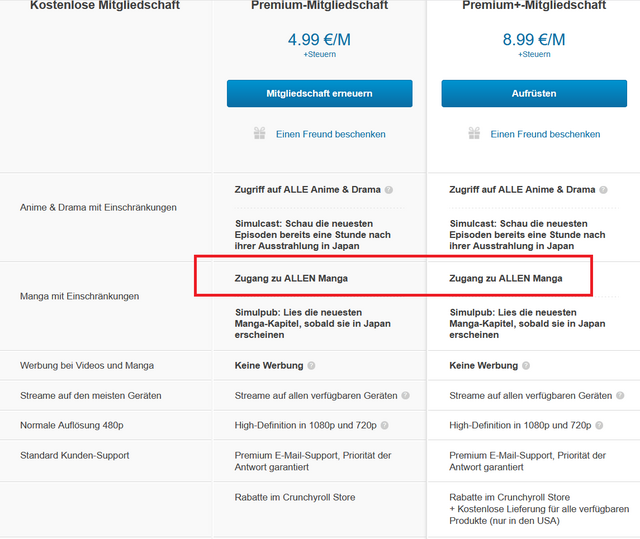The image size is (640, 539).
Task: Open help icon beside Premium+ 'Zugriff auf ALLE Anime & Drama'
Action: [x=604, y=190]
